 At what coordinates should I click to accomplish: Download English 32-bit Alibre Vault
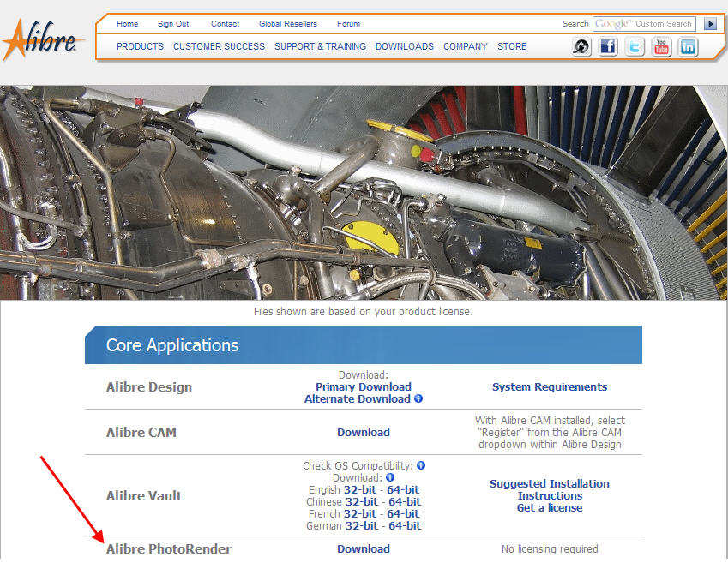point(361,489)
